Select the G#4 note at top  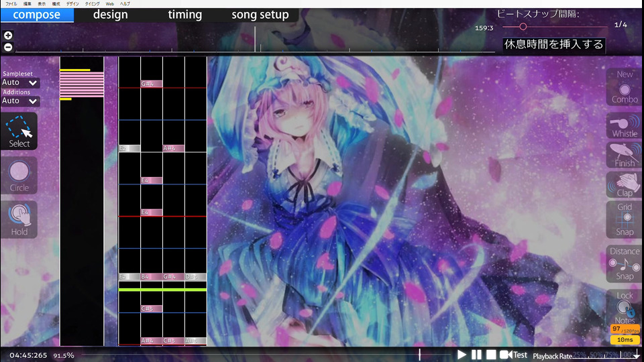point(152,84)
